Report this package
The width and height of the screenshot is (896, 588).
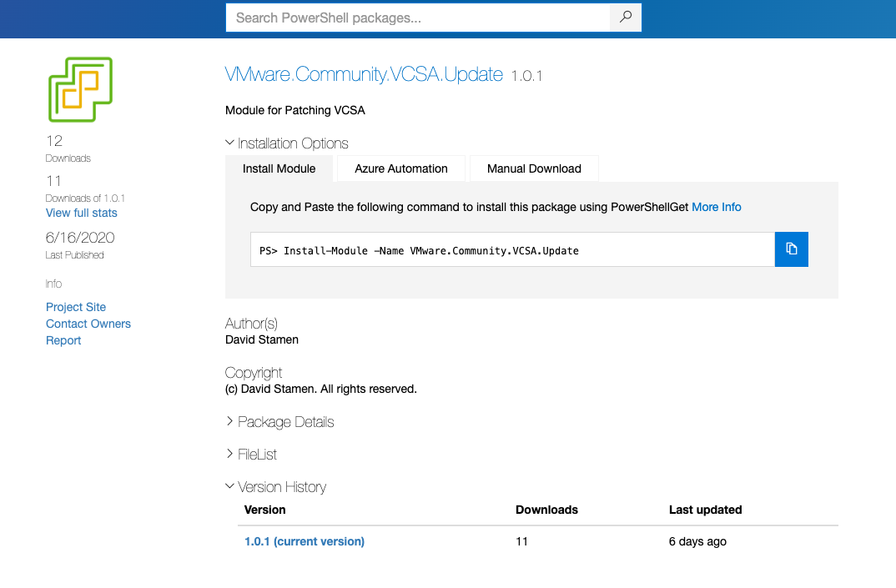[x=63, y=340]
